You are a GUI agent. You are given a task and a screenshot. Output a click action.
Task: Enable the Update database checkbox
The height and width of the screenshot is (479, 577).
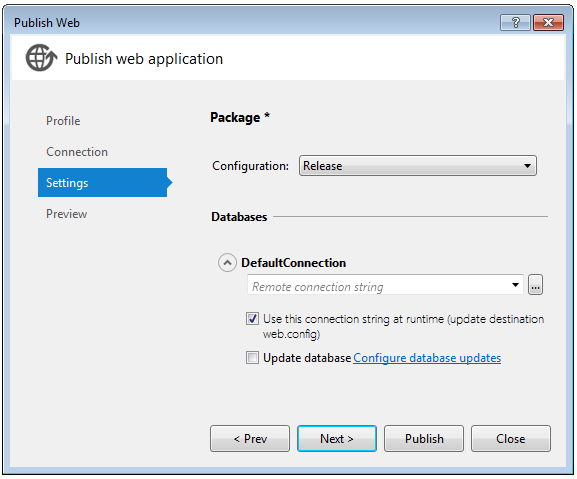click(252, 358)
